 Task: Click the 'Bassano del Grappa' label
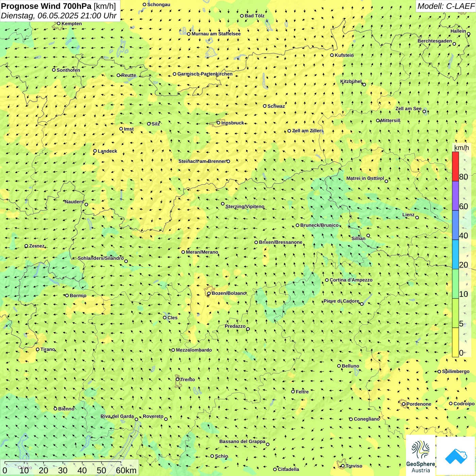point(242,441)
